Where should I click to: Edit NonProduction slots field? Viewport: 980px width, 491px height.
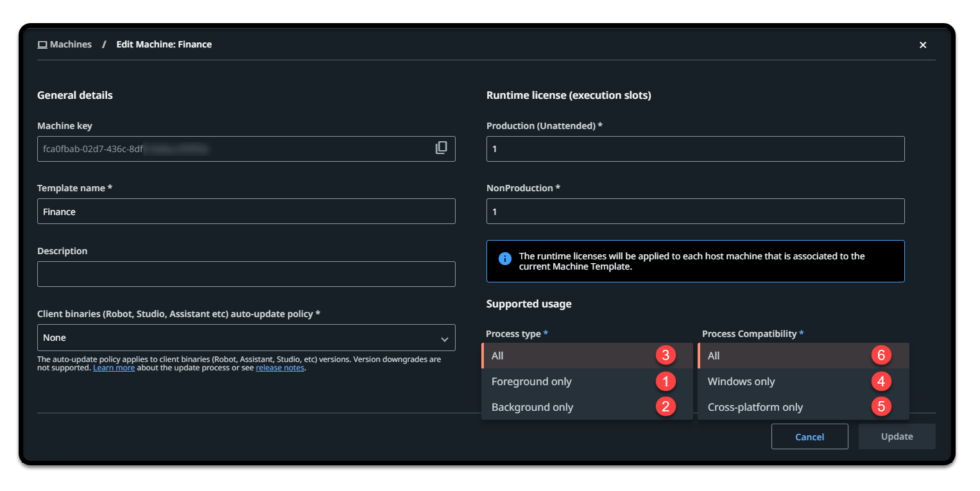pyautogui.click(x=696, y=211)
